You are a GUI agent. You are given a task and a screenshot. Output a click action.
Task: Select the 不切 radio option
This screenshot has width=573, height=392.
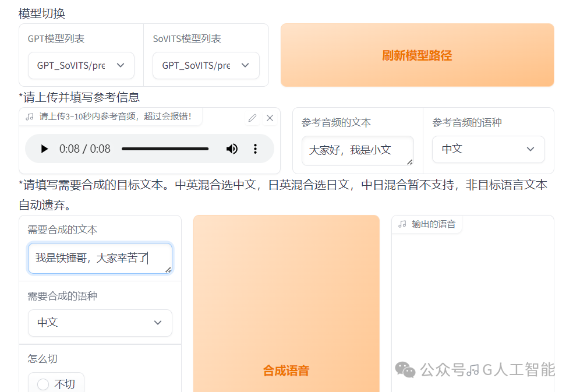[43, 384]
